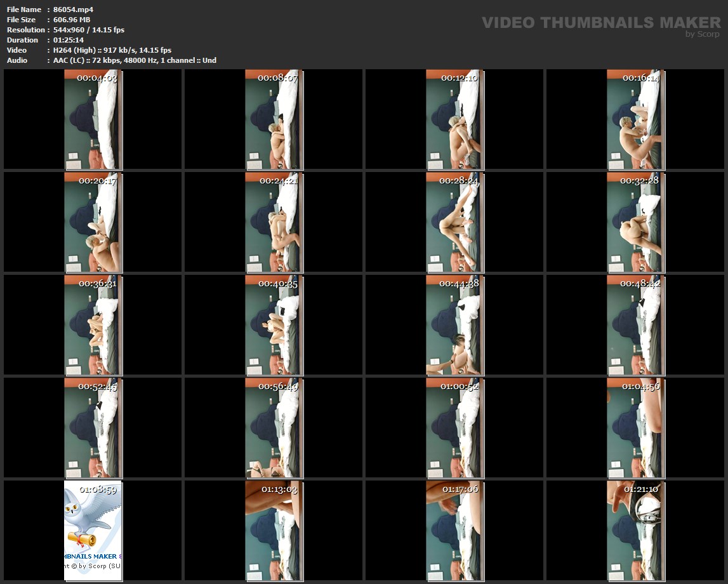Open the thumbnail marked 00:12:10
728x584 pixels.
pos(454,119)
